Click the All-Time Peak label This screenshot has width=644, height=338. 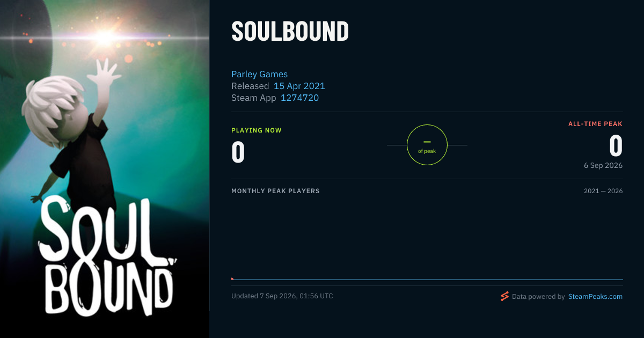click(595, 124)
